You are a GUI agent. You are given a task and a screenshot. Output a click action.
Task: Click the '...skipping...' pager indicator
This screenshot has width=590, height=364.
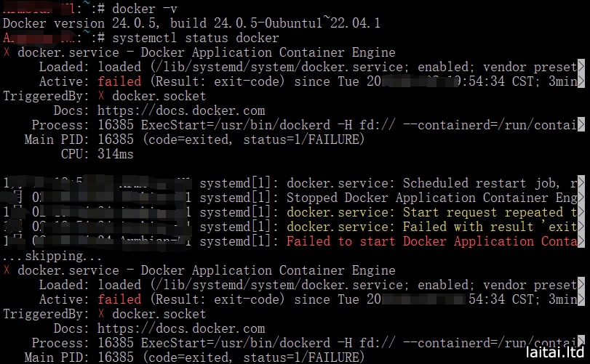pyautogui.click(x=44, y=256)
